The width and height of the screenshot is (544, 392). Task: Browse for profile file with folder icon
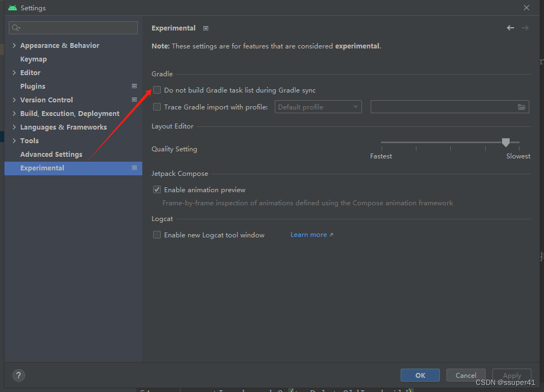(522, 107)
